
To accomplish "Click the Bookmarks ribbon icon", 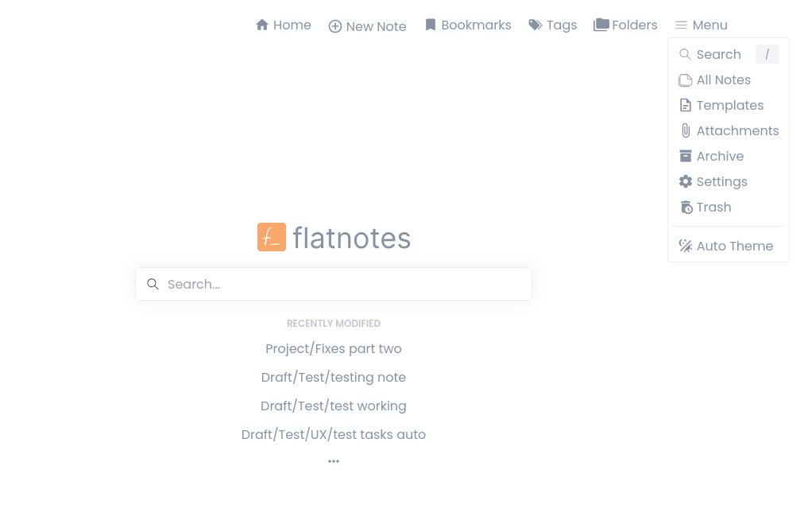I will (x=431, y=25).
